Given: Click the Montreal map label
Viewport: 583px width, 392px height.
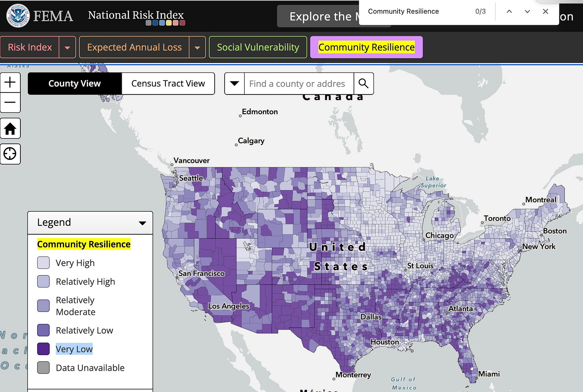Looking at the screenshot, I should [x=541, y=199].
